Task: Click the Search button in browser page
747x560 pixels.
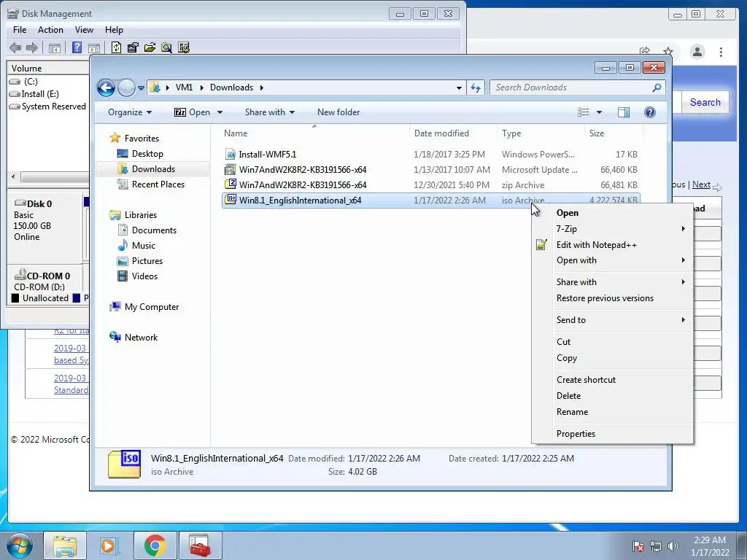Action: point(705,102)
